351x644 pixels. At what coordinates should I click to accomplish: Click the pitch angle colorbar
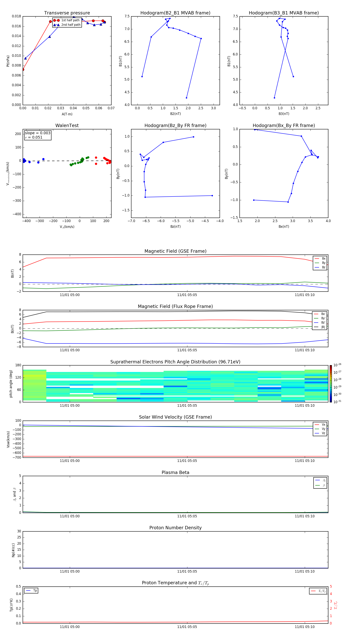pyautogui.click(x=331, y=383)
